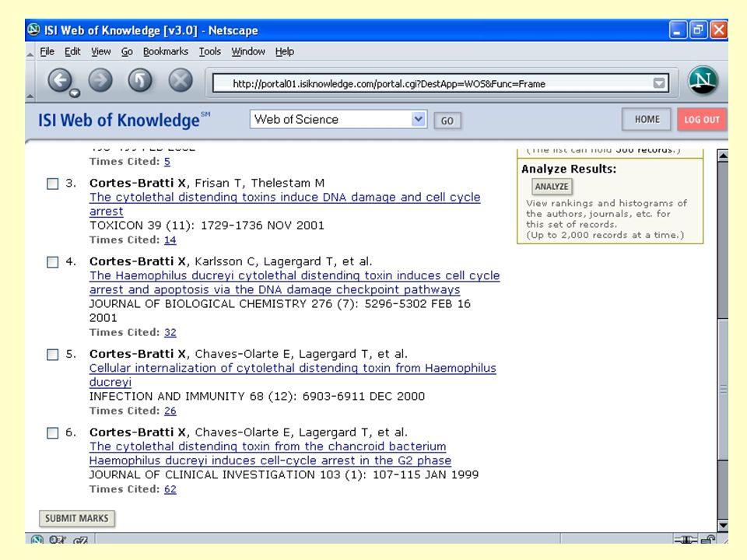Click the LOG OUT button

pos(702,120)
